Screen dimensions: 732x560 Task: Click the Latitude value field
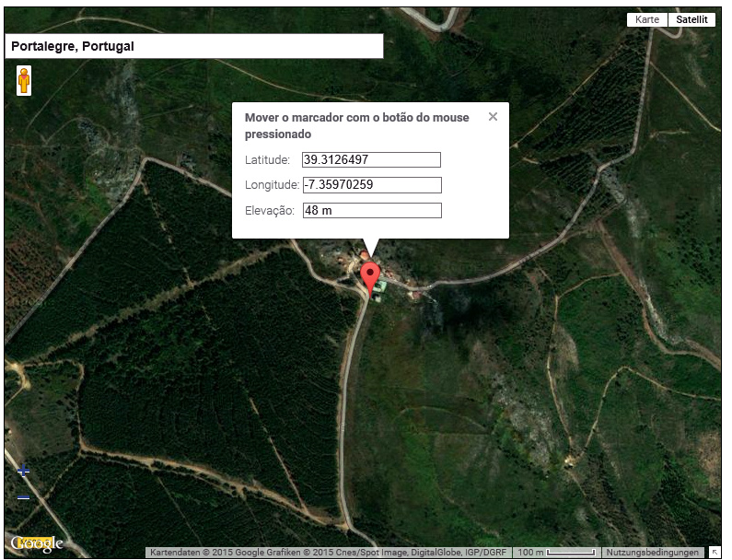click(x=371, y=159)
